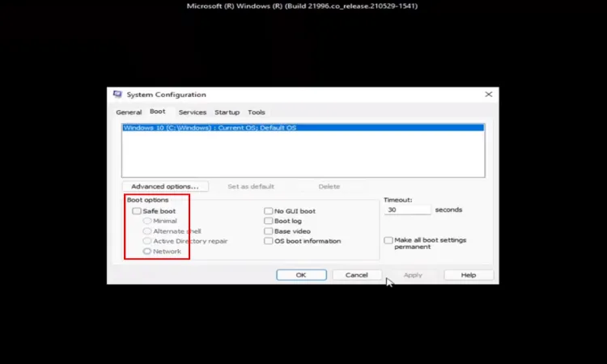Switch to the General tab
This screenshot has width=607, height=364.
point(129,112)
